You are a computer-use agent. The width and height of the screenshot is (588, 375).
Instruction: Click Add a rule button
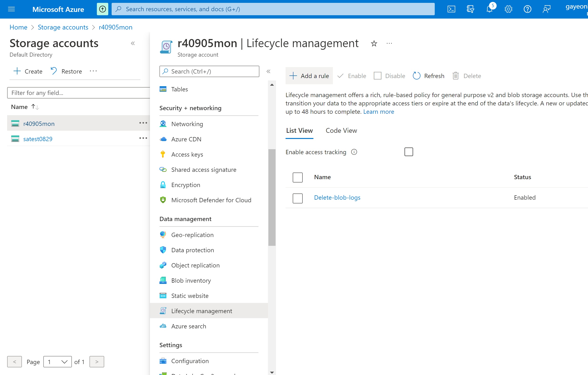point(309,76)
